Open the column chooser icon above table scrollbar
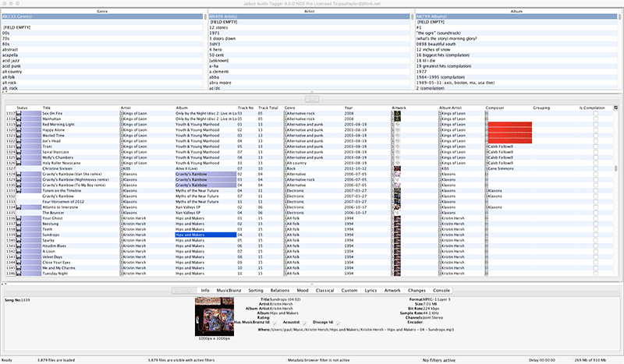Image resolution: width=624 pixels, height=364 pixels. tap(616, 107)
